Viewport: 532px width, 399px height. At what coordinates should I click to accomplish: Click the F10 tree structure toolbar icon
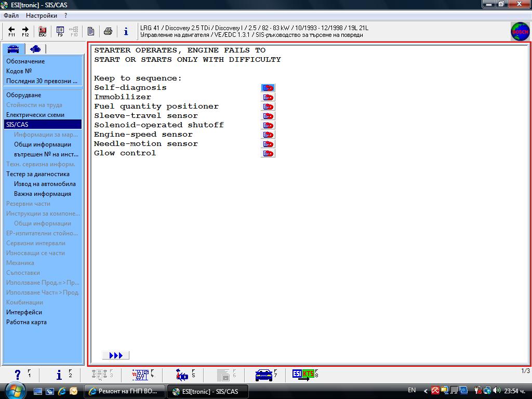coord(74,31)
